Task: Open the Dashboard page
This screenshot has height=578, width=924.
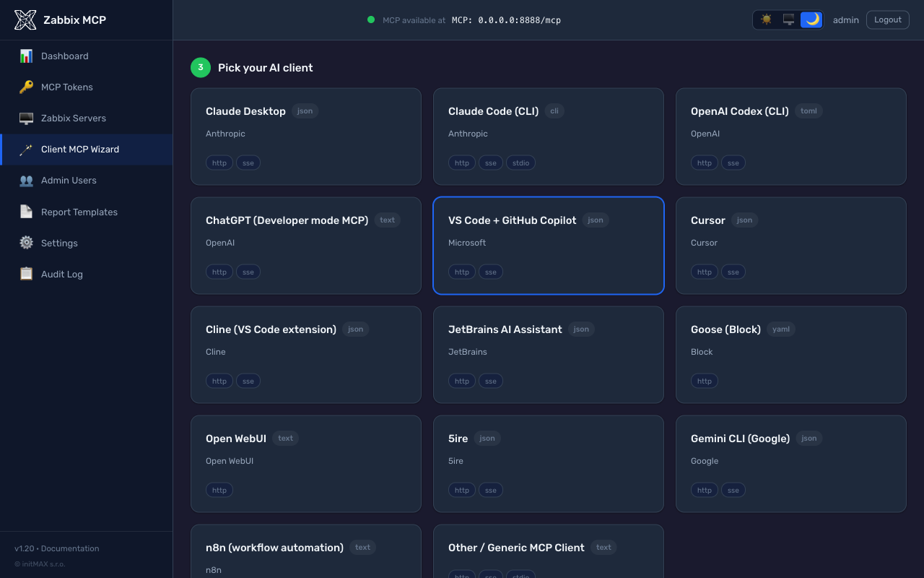Action: click(87, 56)
